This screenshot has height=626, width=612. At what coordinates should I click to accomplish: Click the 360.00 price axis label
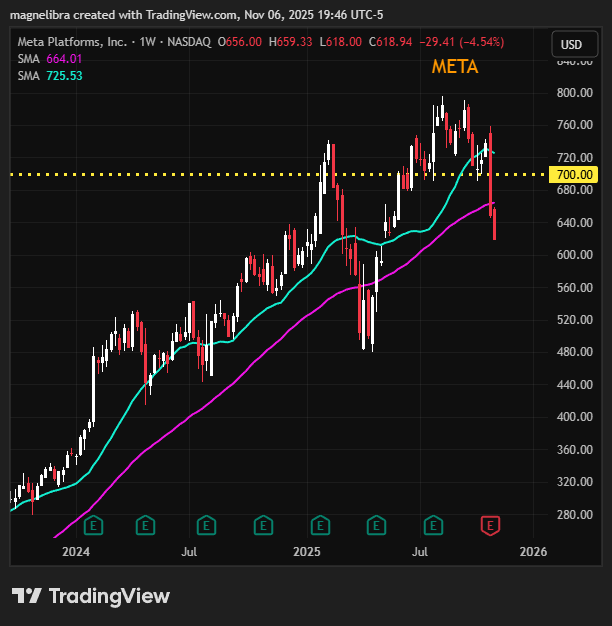[574, 450]
